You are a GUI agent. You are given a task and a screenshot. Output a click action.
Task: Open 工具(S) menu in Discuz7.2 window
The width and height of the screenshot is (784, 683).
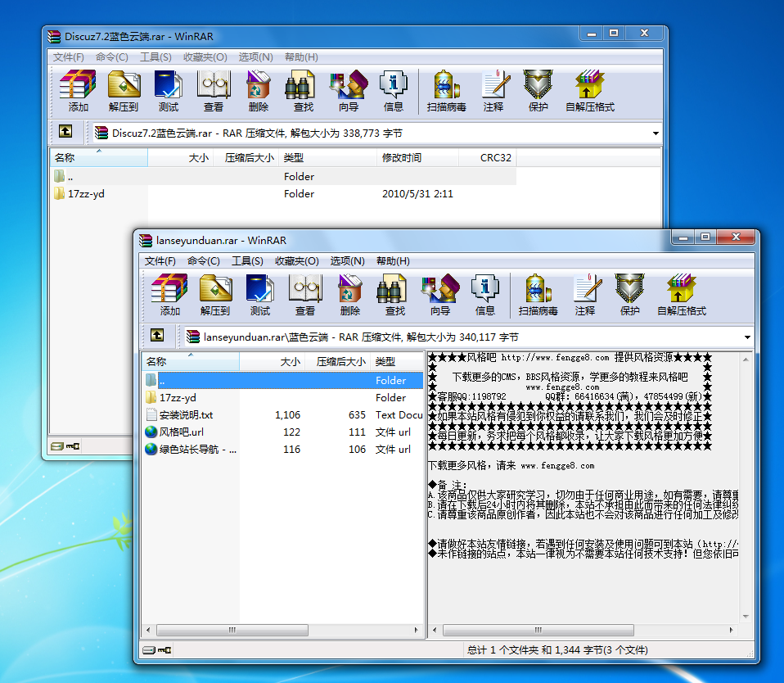click(x=156, y=57)
